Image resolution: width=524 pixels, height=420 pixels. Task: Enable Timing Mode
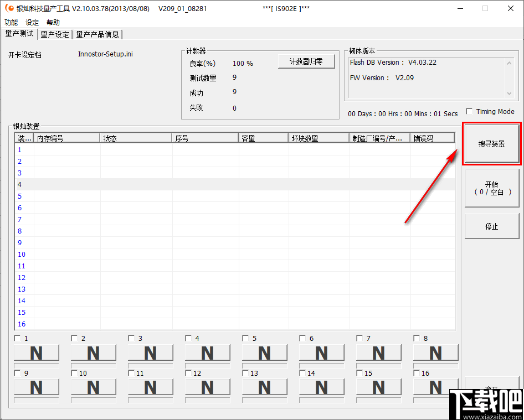click(469, 111)
